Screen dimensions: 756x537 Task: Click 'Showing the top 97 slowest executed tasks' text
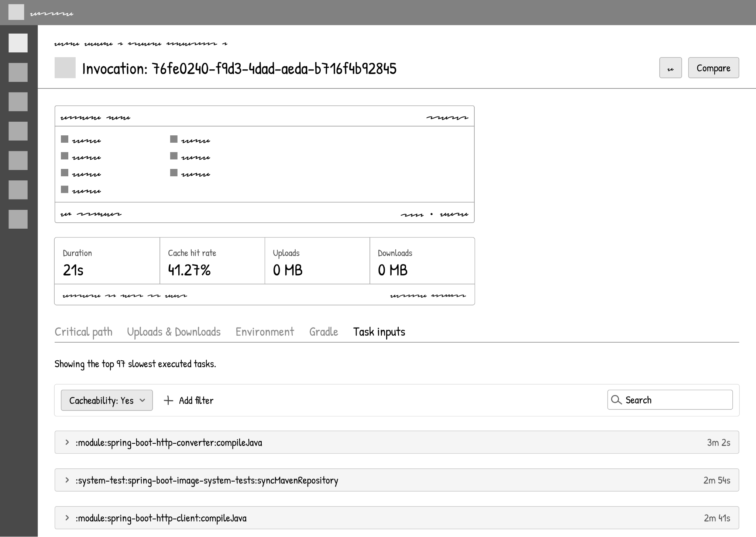click(x=135, y=364)
